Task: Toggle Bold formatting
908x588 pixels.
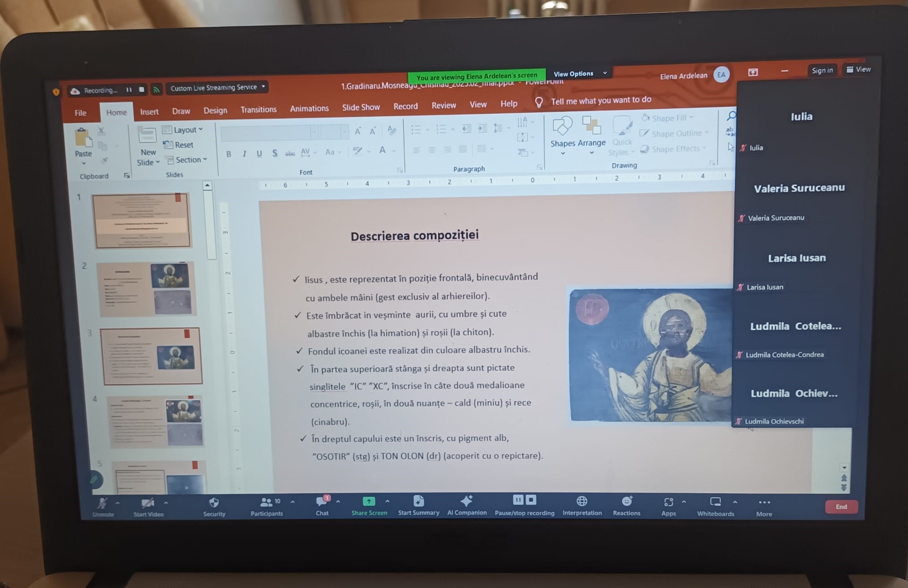Action: [x=229, y=154]
